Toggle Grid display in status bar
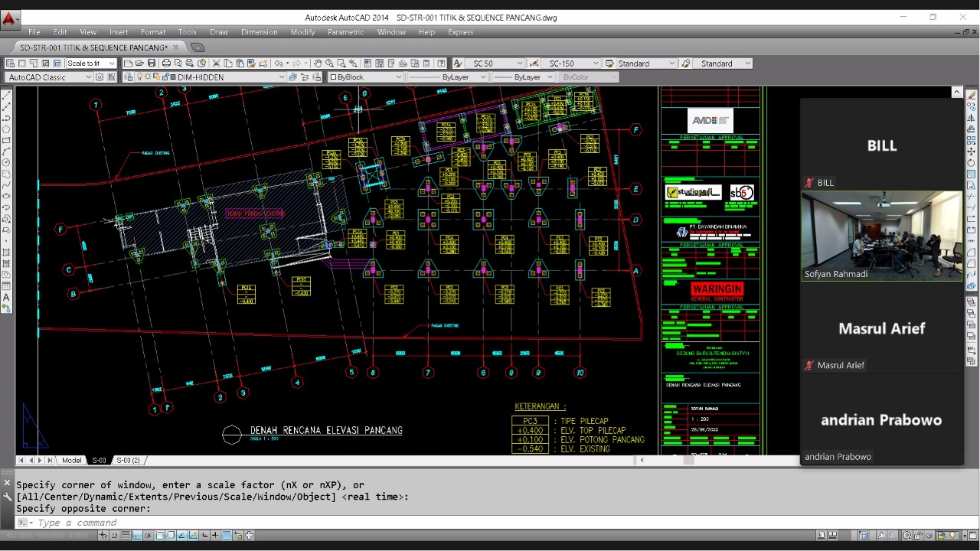 [x=126, y=536]
